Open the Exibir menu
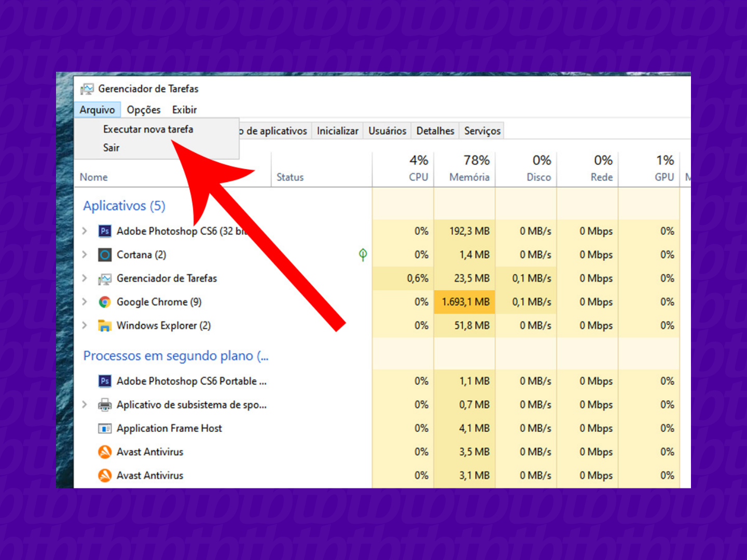 coord(185,110)
